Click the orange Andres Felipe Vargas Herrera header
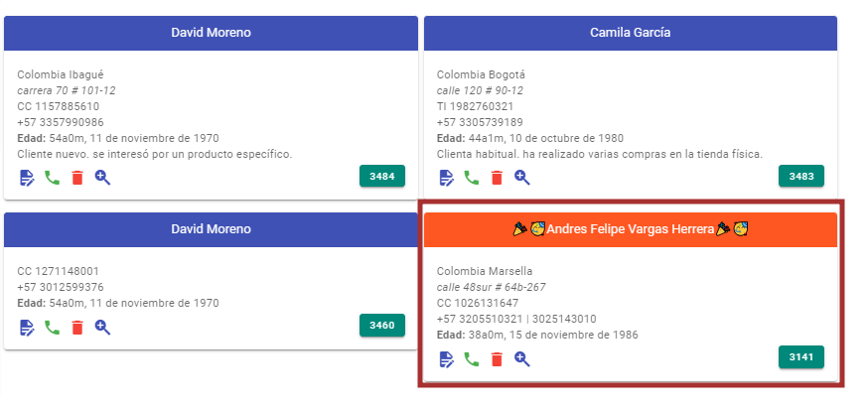 (x=630, y=229)
